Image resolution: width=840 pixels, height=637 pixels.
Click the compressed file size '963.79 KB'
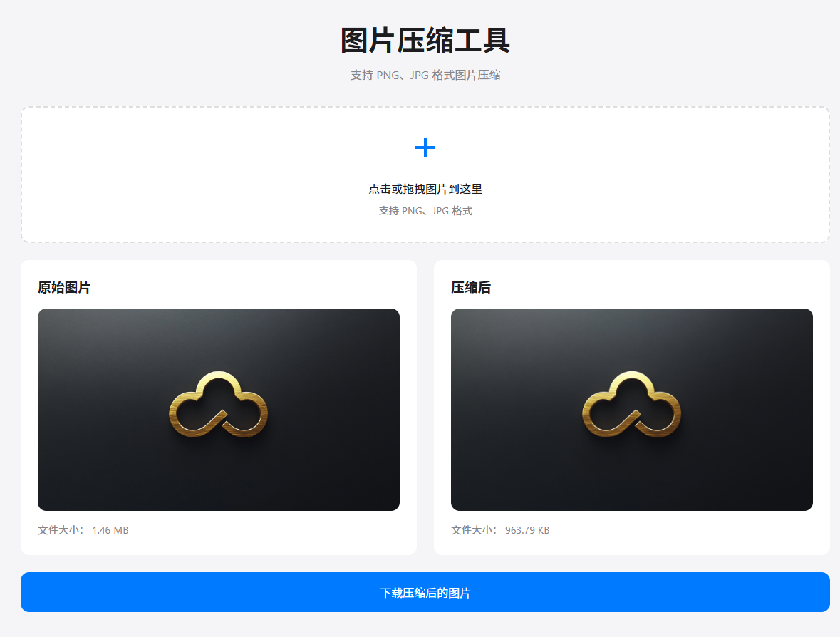(x=527, y=530)
